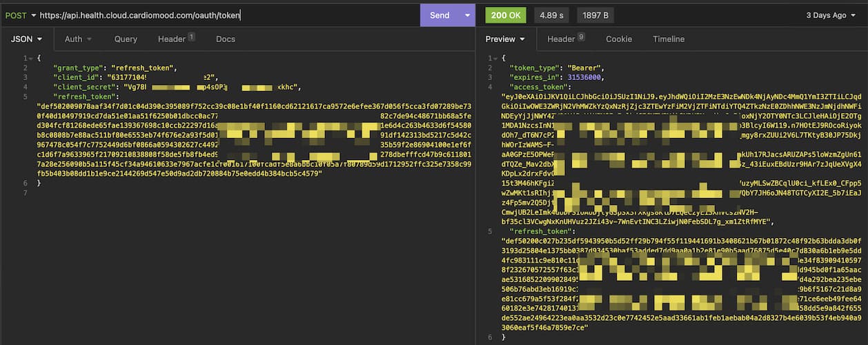Switch to the Auth tab

coord(78,39)
